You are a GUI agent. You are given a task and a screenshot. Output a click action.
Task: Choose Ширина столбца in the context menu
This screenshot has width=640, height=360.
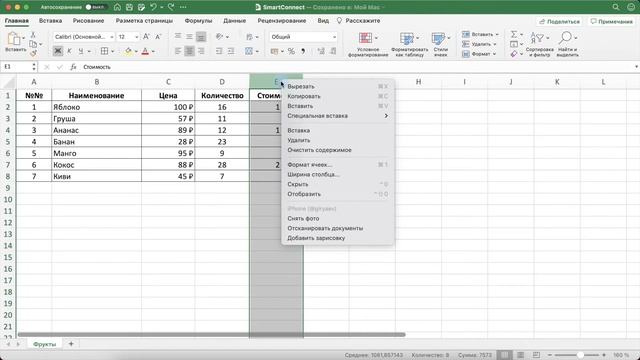tap(313, 175)
